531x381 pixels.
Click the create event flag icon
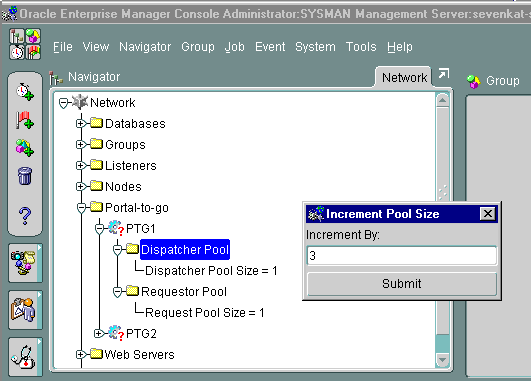pyautogui.click(x=25, y=120)
